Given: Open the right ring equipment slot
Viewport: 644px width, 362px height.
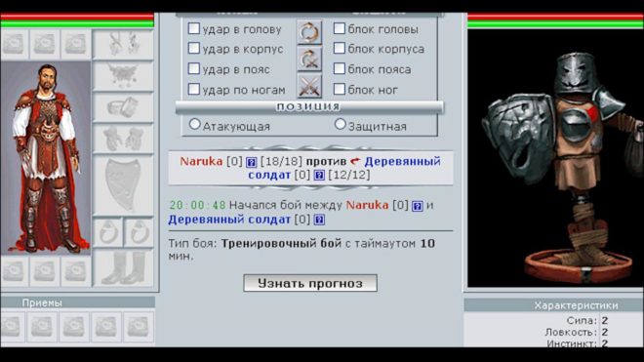Looking at the screenshot, I should (x=140, y=232).
